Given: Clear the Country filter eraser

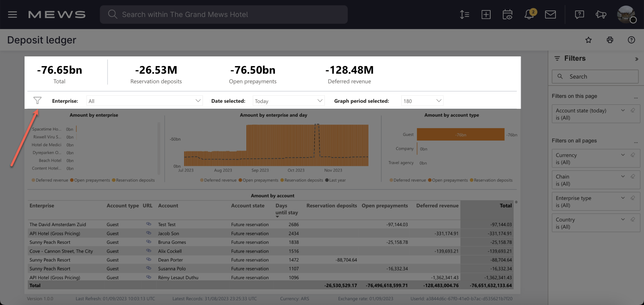Looking at the screenshot, I should pyautogui.click(x=633, y=220).
